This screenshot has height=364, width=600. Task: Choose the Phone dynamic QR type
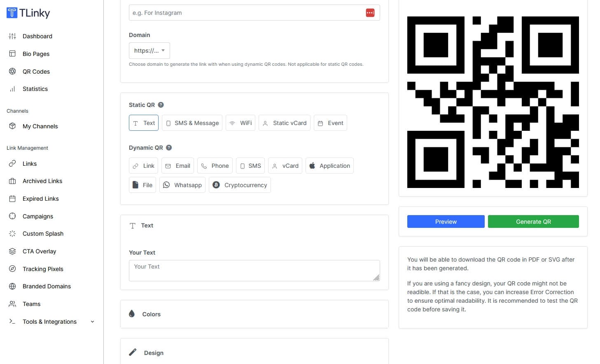[215, 166]
